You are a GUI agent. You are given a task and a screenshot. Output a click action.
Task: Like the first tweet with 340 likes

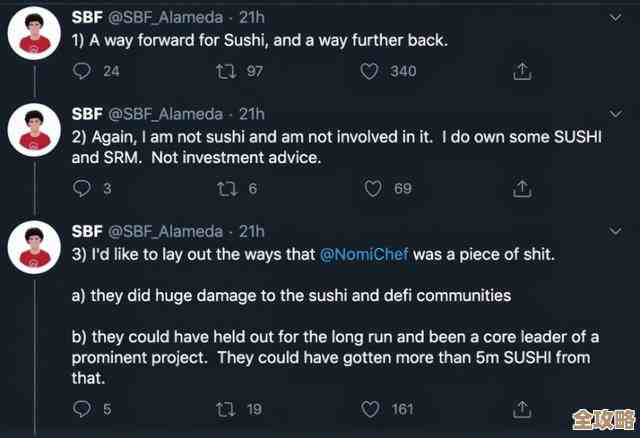pyautogui.click(x=369, y=71)
